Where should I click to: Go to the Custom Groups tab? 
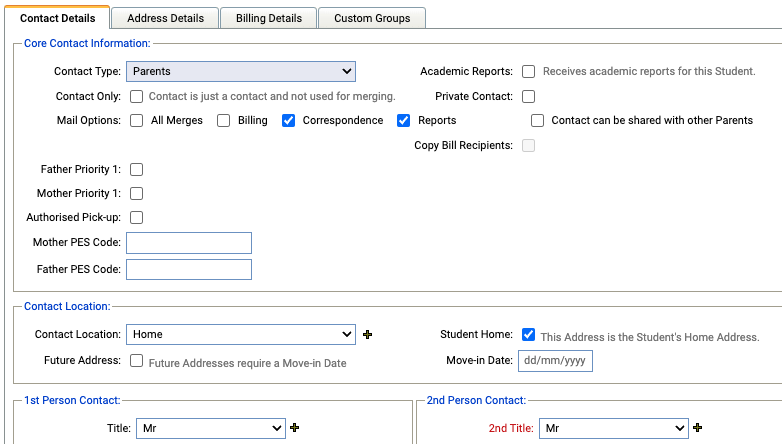[373, 18]
